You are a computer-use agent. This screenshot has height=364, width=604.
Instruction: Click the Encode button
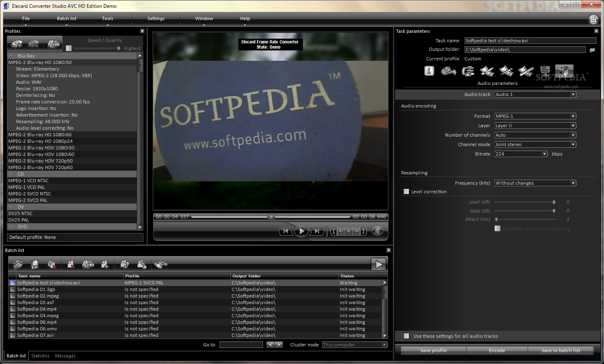pos(497,350)
